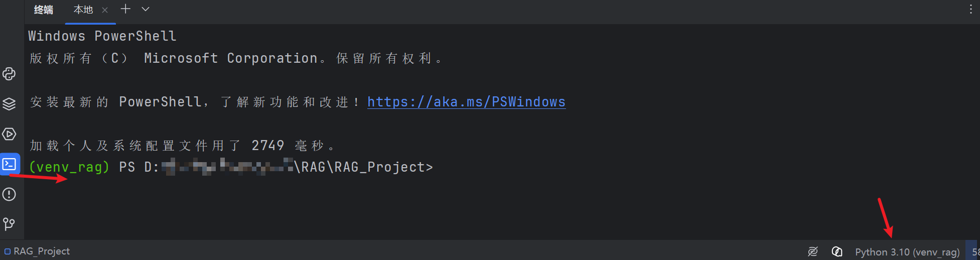The width and height of the screenshot is (980, 260).
Task: Open the Git version control panel
Action: click(x=10, y=224)
